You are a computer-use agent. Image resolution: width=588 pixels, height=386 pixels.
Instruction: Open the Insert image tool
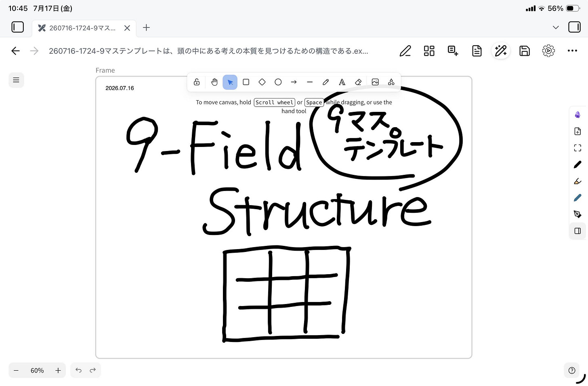(375, 82)
